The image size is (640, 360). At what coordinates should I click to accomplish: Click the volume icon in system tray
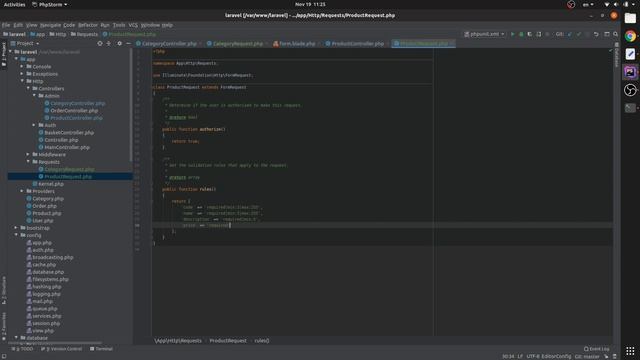tap(616, 4)
